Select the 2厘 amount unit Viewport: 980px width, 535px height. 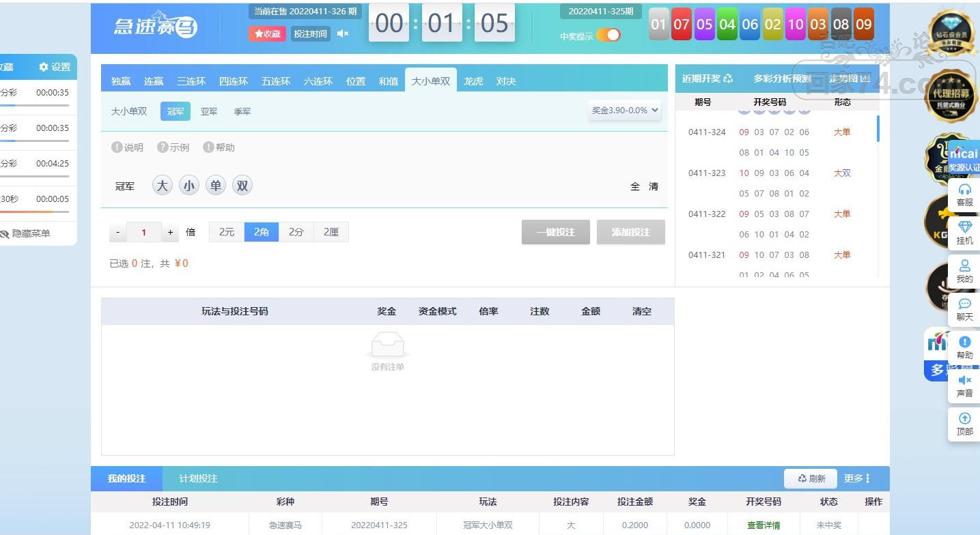point(331,232)
